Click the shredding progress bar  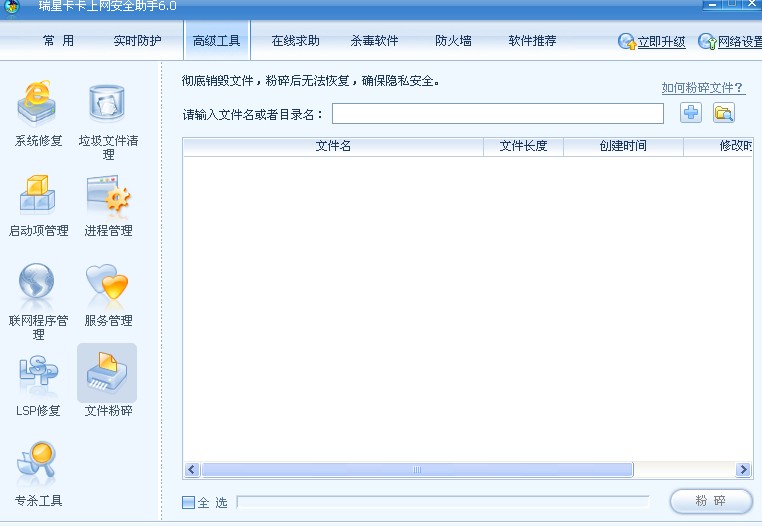[443, 502]
